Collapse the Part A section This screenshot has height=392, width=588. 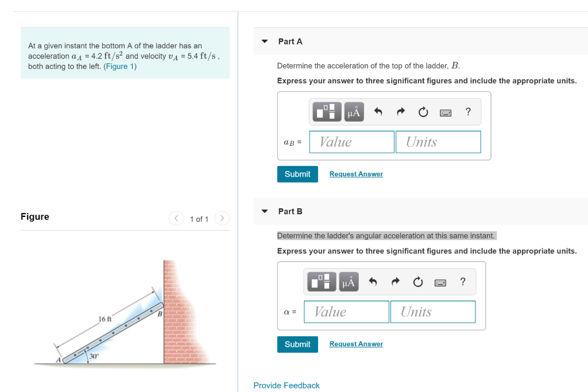pyautogui.click(x=264, y=41)
